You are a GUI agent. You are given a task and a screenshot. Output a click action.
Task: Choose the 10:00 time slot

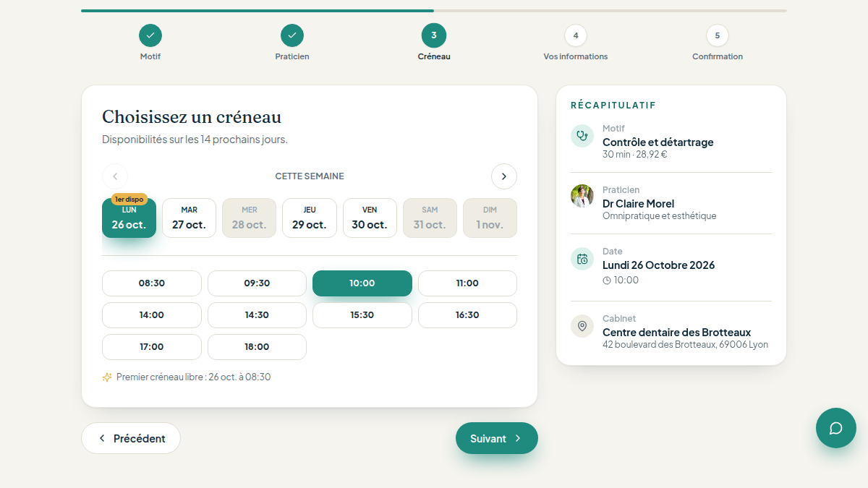click(362, 283)
